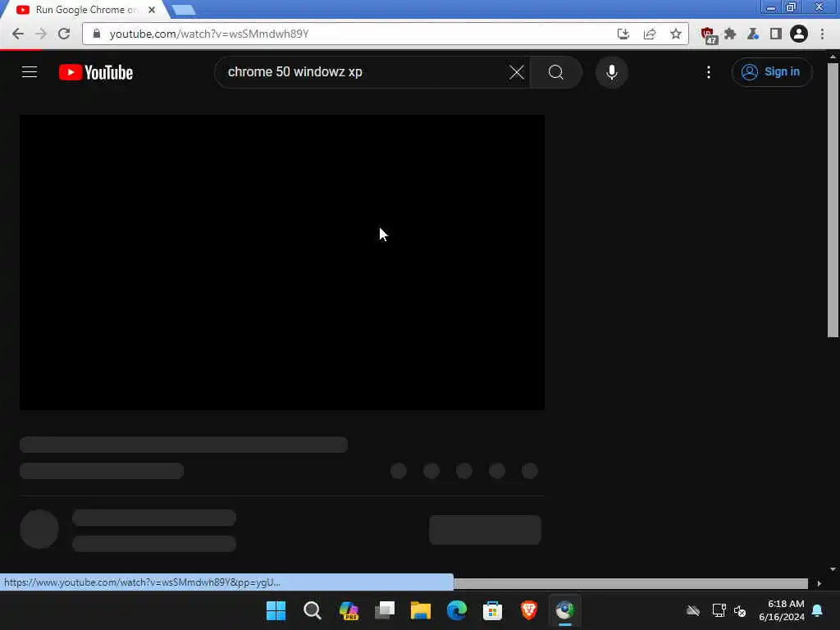This screenshot has height=630, width=840.
Task: Open the YouTube hamburger guide menu
Action: 30,72
